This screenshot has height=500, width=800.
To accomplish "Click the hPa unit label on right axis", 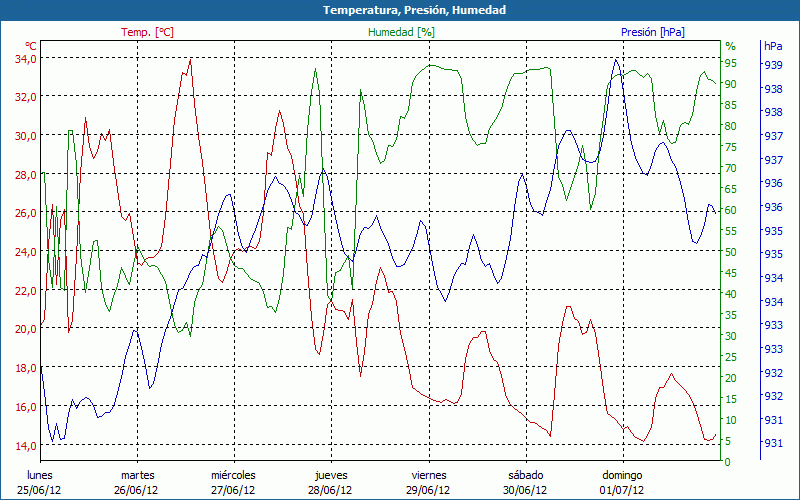I will (773, 46).
